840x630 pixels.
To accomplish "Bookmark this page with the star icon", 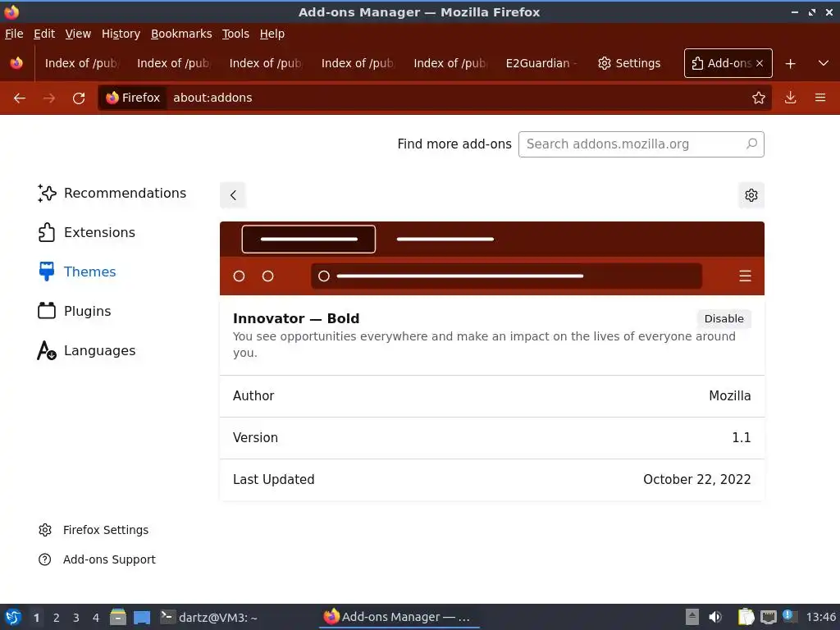I will [x=758, y=98].
